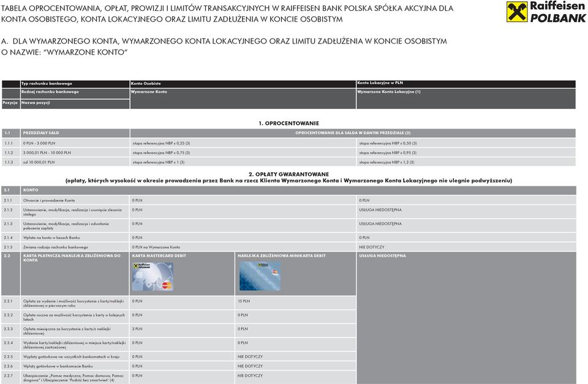Click 'stopa referencyjna NBP x 1,2 (3)'
This screenshot has width=588, height=384.
[x=386, y=162]
